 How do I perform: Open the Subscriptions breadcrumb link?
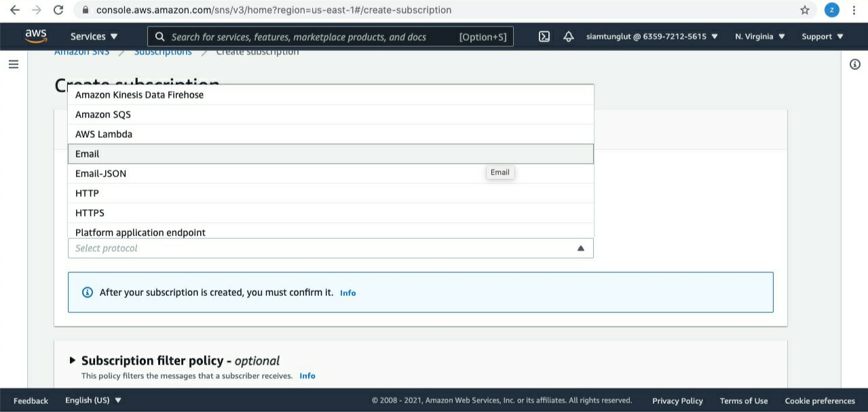coord(163,52)
